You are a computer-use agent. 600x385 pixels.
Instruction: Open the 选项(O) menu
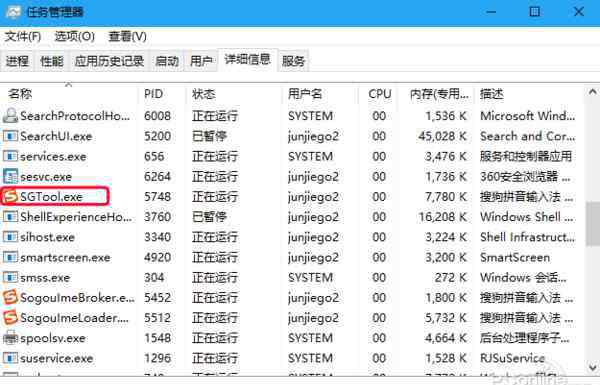coord(75,36)
